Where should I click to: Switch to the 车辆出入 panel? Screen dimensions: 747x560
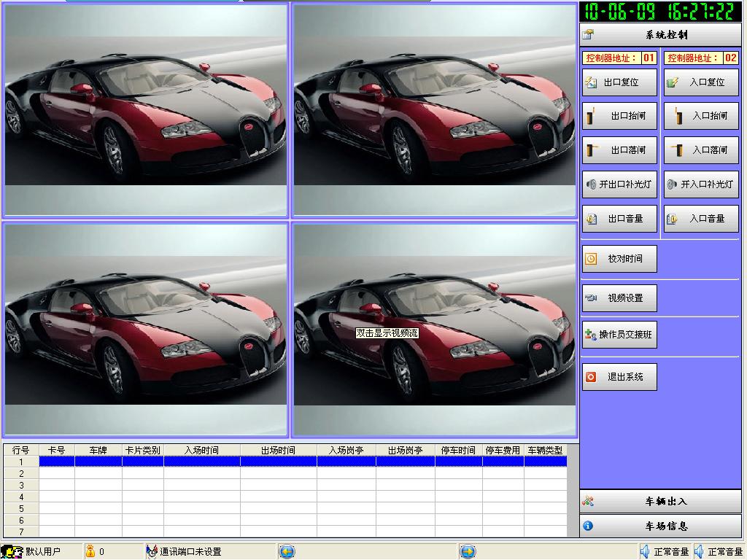[660, 502]
